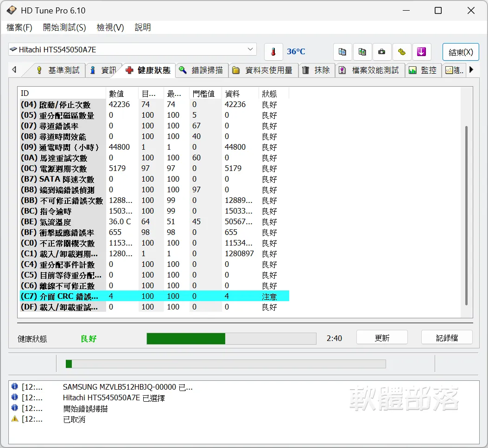Open the Hitachi HTS545050A7E drive dropdown

[132, 50]
